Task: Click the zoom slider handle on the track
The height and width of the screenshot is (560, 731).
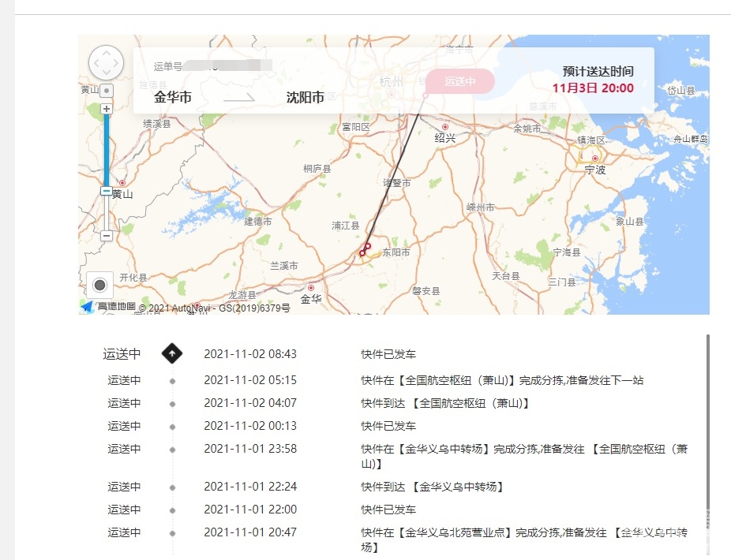Action: tap(107, 191)
